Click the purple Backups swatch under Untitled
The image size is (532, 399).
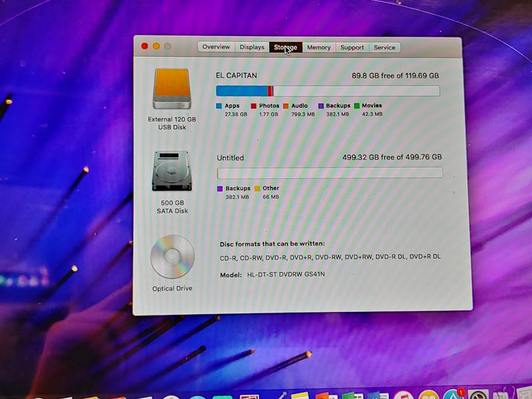pyautogui.click(x=220, y=189)
